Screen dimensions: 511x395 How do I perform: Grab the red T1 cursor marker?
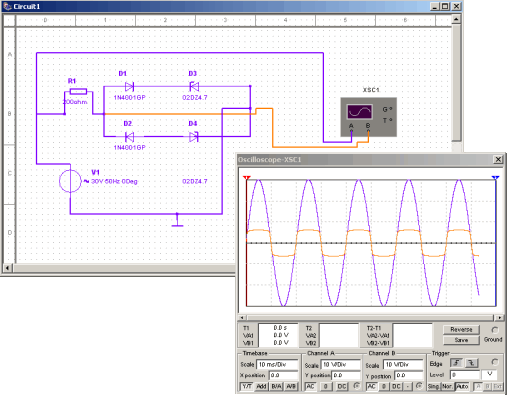(246, 178)
